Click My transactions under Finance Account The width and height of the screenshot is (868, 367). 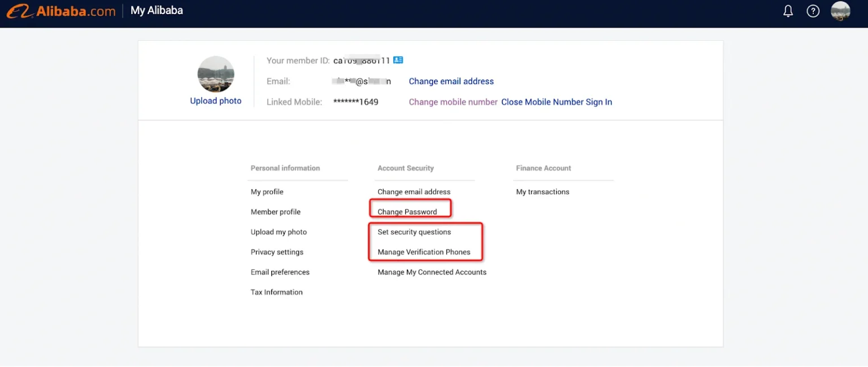coord(542,191)
